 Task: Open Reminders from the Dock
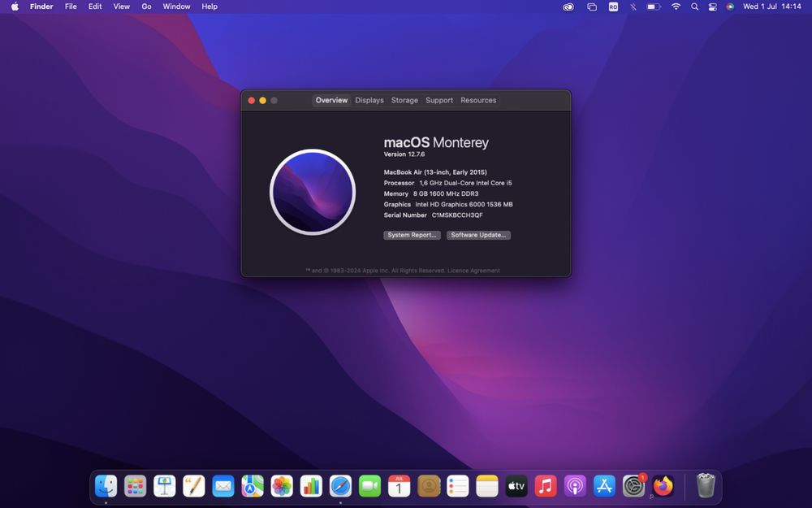tap(458, 486)
